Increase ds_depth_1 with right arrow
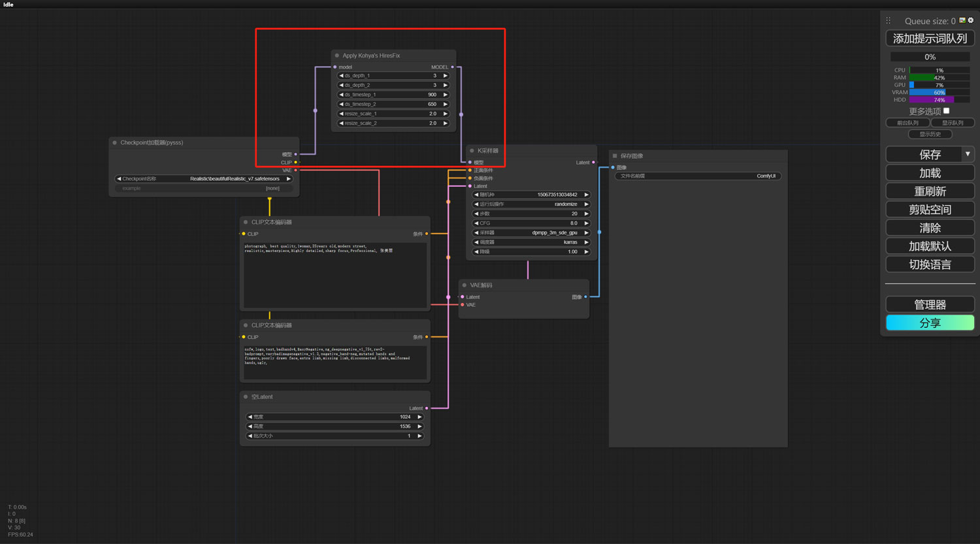 coord(446,76)
